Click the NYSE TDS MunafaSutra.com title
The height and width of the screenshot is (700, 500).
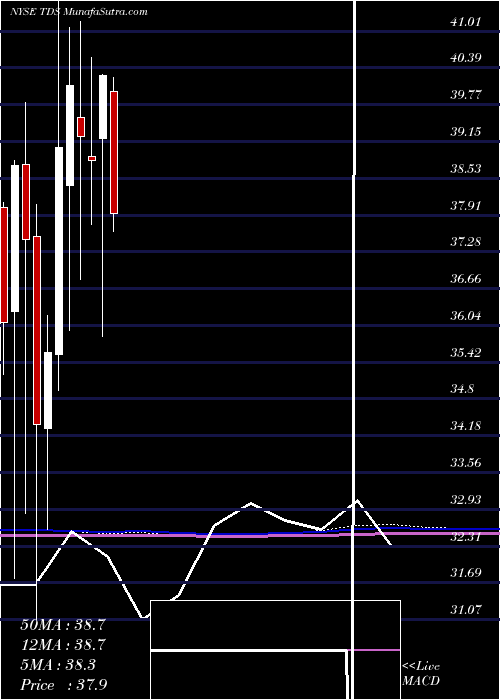(x=79, y=12)
